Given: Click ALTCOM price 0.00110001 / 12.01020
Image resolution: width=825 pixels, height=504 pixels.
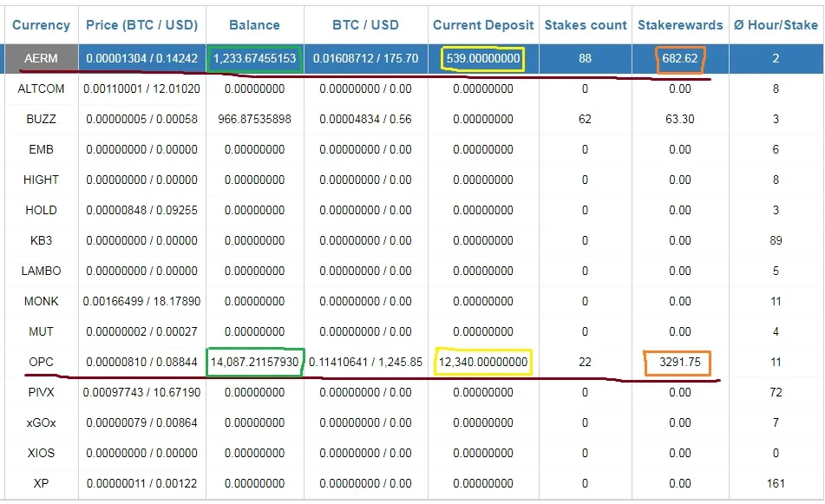Looking at the screenshot, I should click(x=142, y=88).
